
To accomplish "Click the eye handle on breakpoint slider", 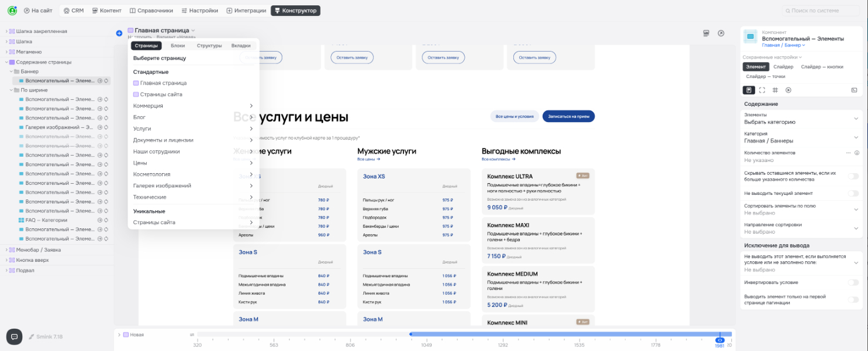I will (x=719, y=340).
